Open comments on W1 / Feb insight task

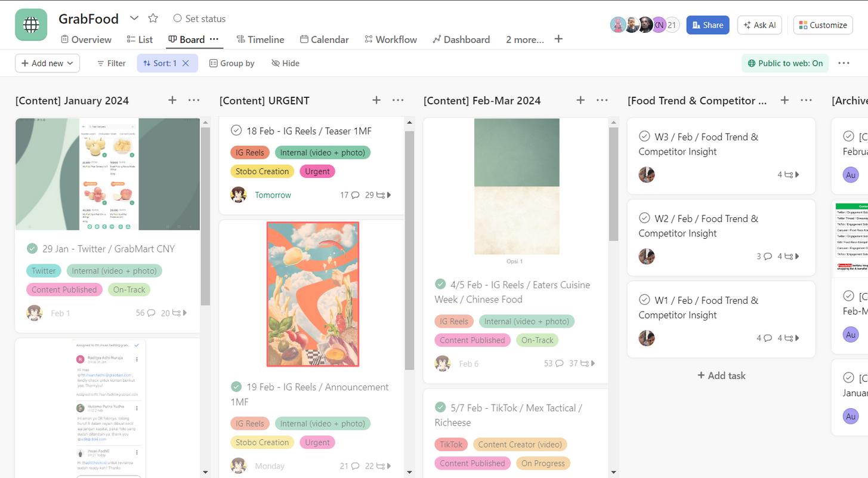[764, 338]
